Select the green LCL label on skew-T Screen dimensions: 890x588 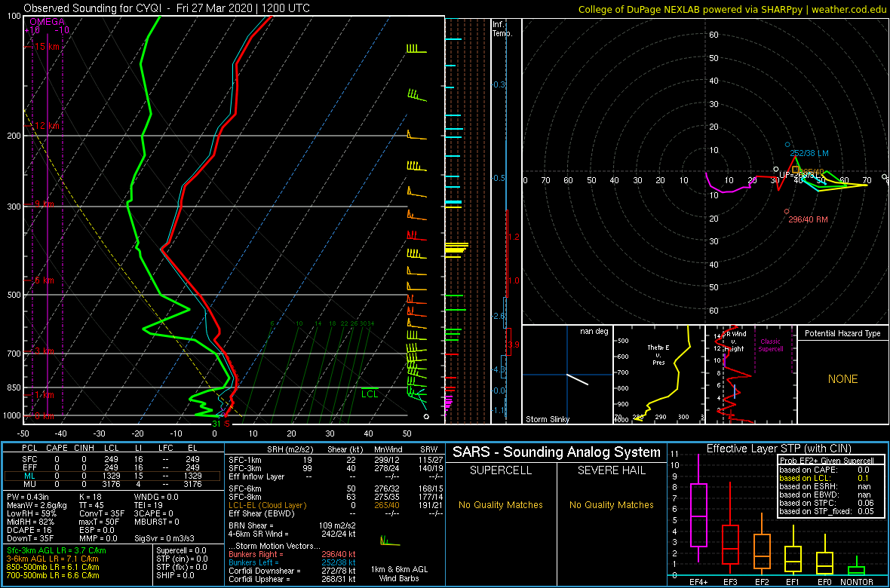point(370,394)
